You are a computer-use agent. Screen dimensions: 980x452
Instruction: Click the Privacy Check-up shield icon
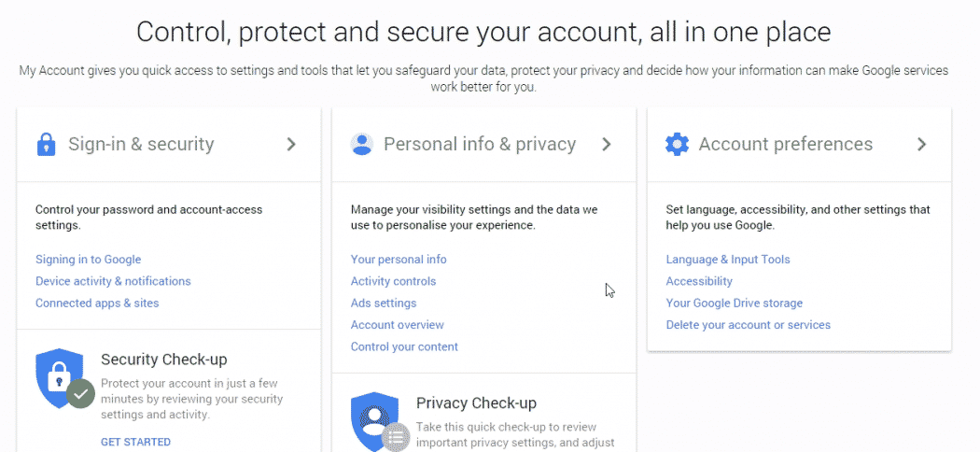380,421
